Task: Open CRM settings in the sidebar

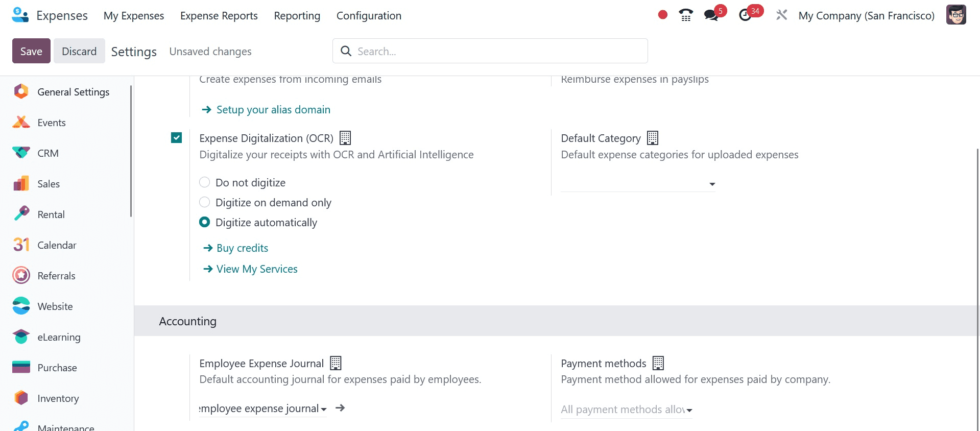Action: tap(66, 153)
